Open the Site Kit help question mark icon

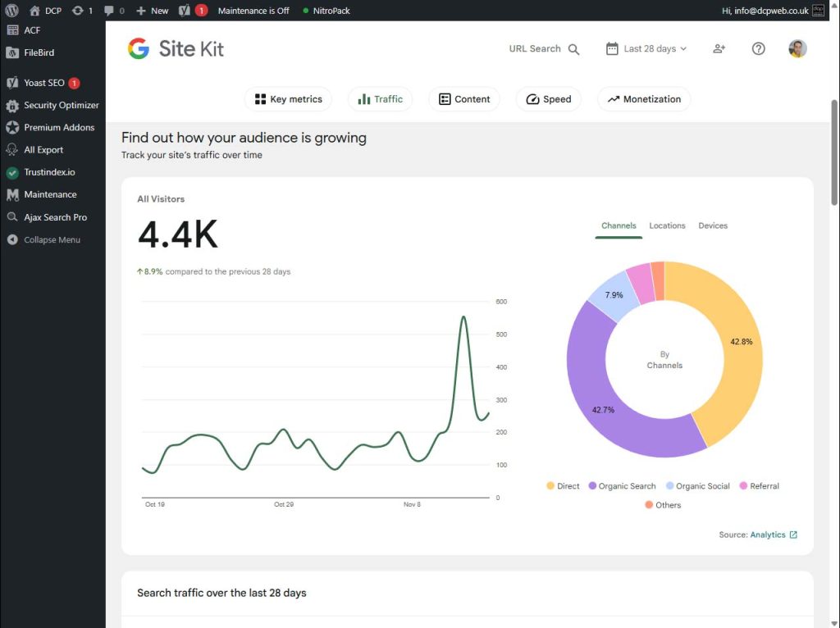tap(758, 48)
